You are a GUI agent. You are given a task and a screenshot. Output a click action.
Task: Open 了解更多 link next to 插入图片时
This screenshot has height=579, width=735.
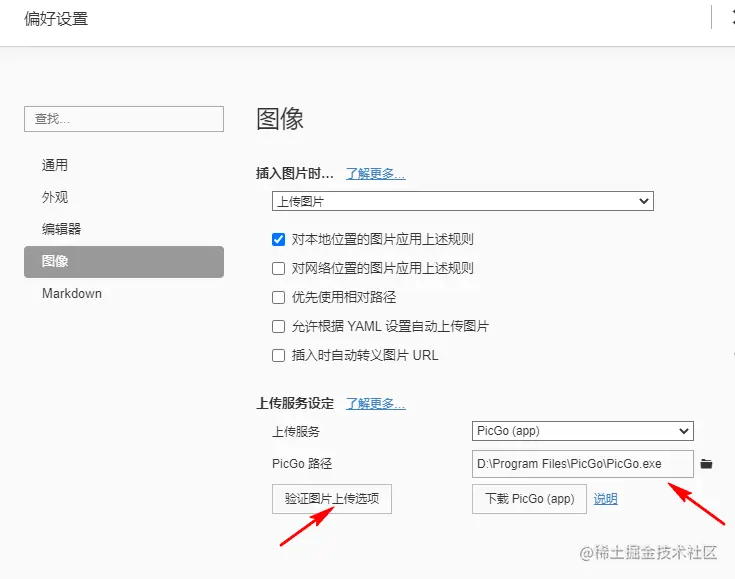(375, 174)
